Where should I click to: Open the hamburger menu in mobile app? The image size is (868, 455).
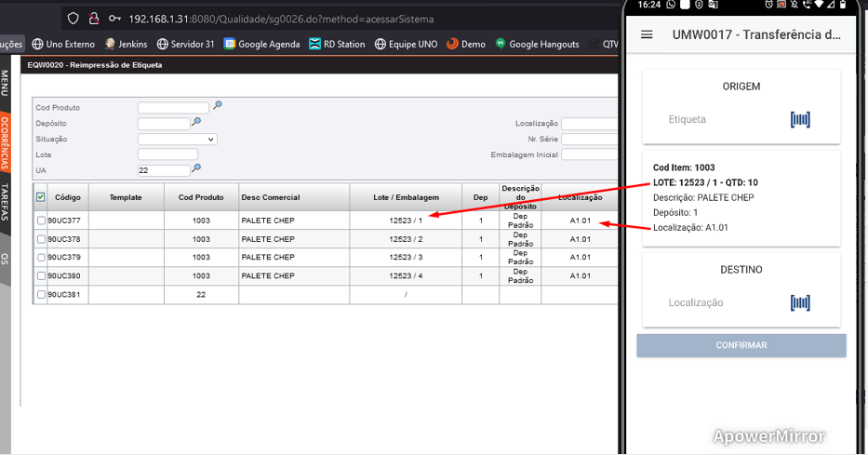tap(647, 35)
